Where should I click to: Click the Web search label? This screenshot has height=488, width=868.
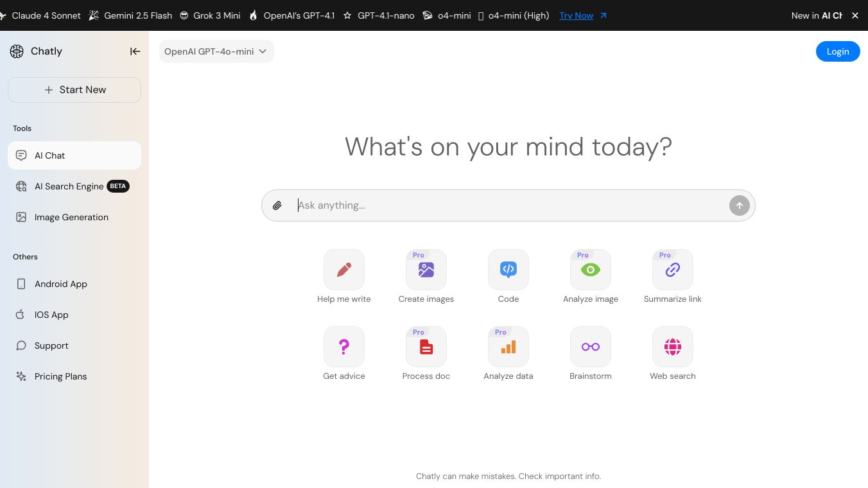(673, 376)
